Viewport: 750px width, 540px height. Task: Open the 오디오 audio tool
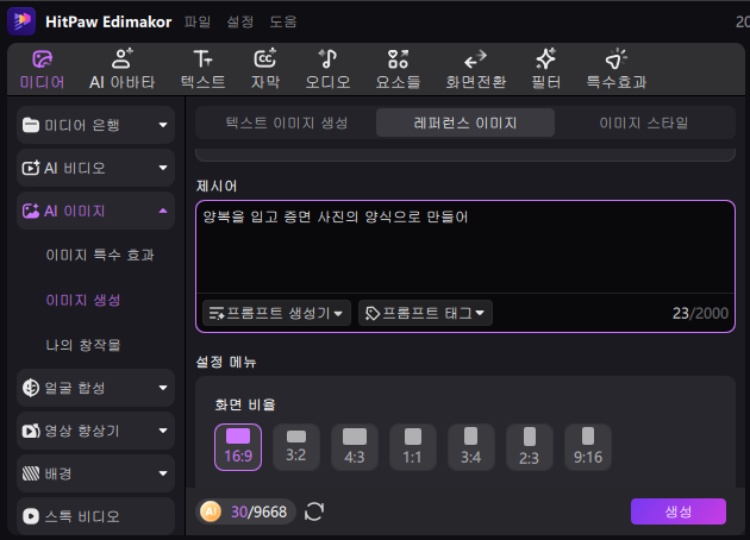pyautogui.click(x=328, y=70)
